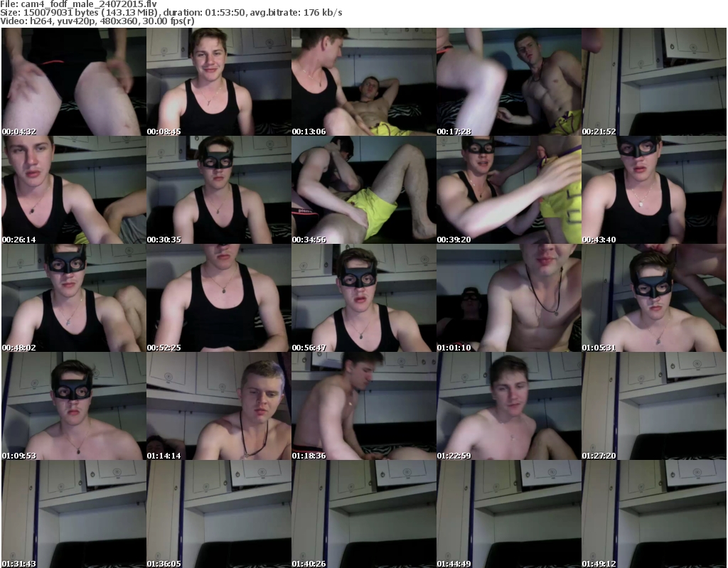Screen dimensions: 728x568
Task: Select the thumbnail stamped 01:40:26
Action: point(363,514)
